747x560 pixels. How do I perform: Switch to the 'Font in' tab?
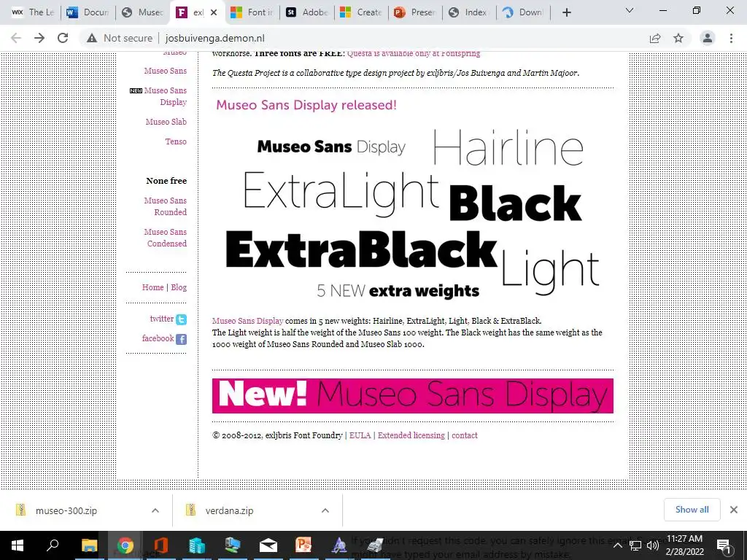252,12
